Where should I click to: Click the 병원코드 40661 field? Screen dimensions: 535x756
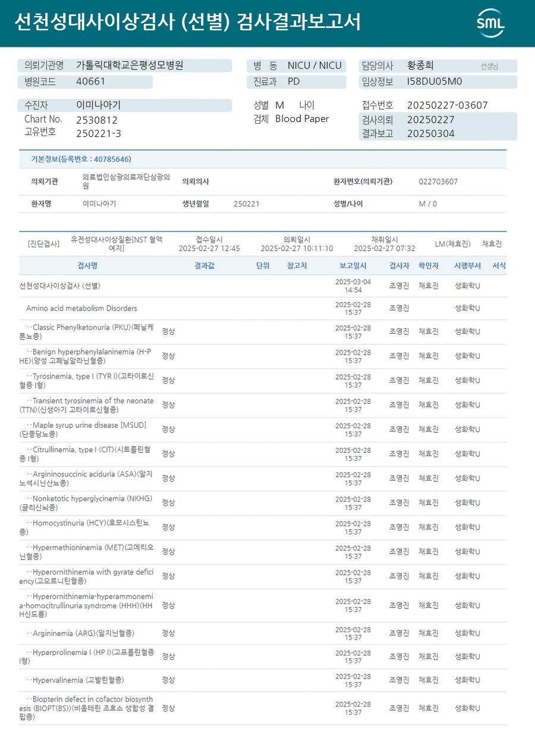pyautogui.click(x=85, y=82)
